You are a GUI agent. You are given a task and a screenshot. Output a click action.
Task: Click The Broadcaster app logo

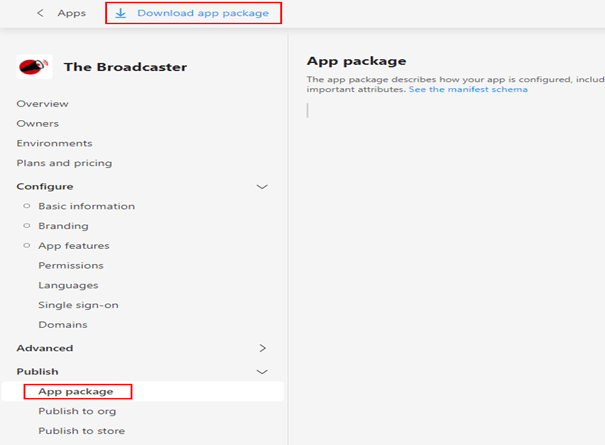coord(35,67)
